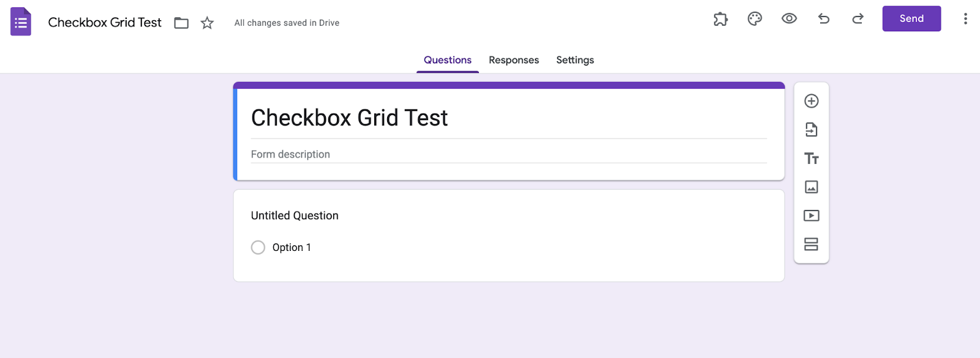This screenshot has width=980, height=358.
Task: Add a video to form
Action: [x=812, y=215]
